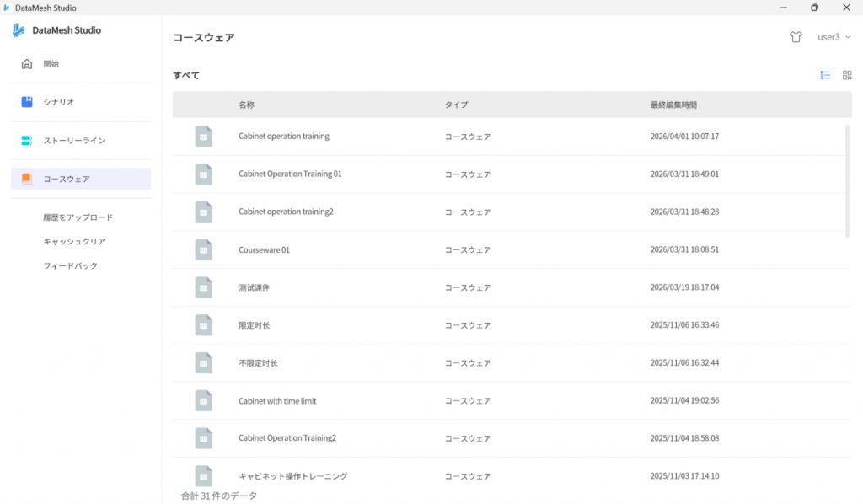
Task: Click the ストーリーライン sidebar icon
Action: pos(27,141)
